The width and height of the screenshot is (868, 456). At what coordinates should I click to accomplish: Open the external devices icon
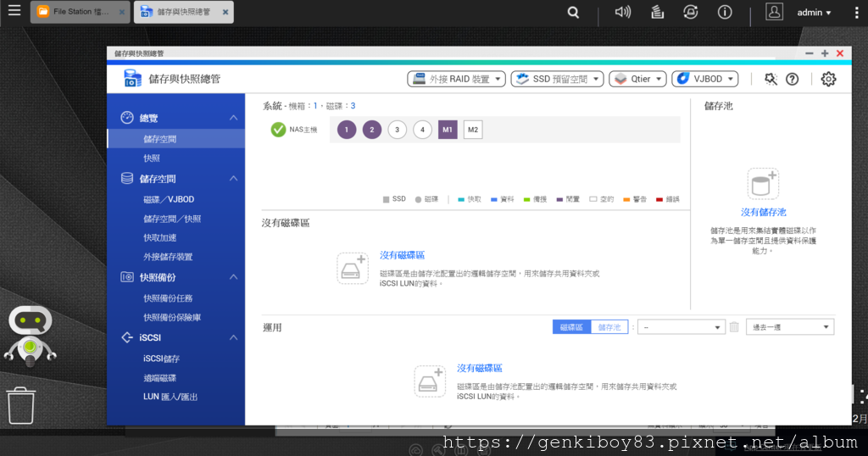click(x=690, y=12)
